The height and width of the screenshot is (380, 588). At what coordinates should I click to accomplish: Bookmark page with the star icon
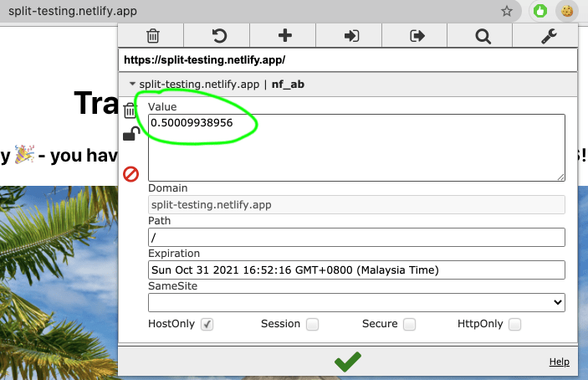click(x=506, y=12)
